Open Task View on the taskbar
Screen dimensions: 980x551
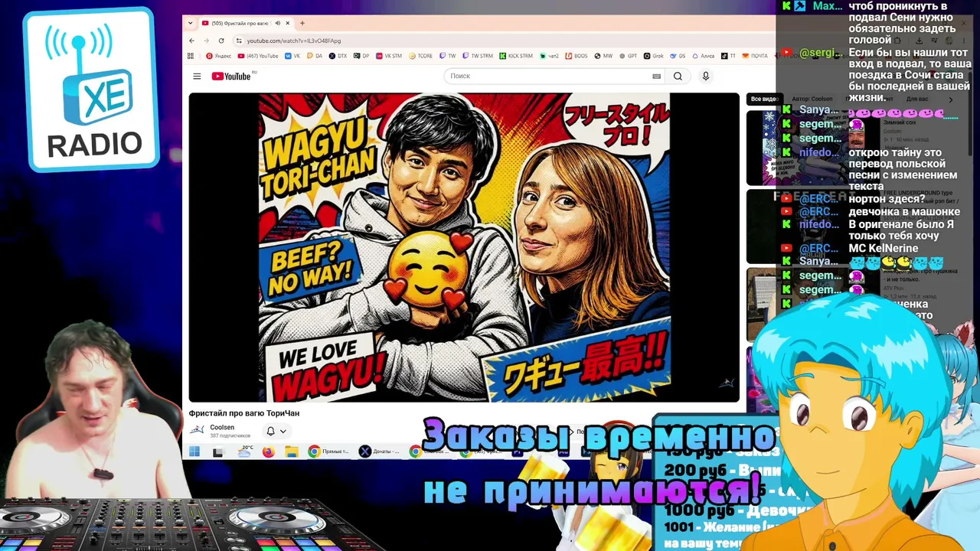[x=217, y=452]
